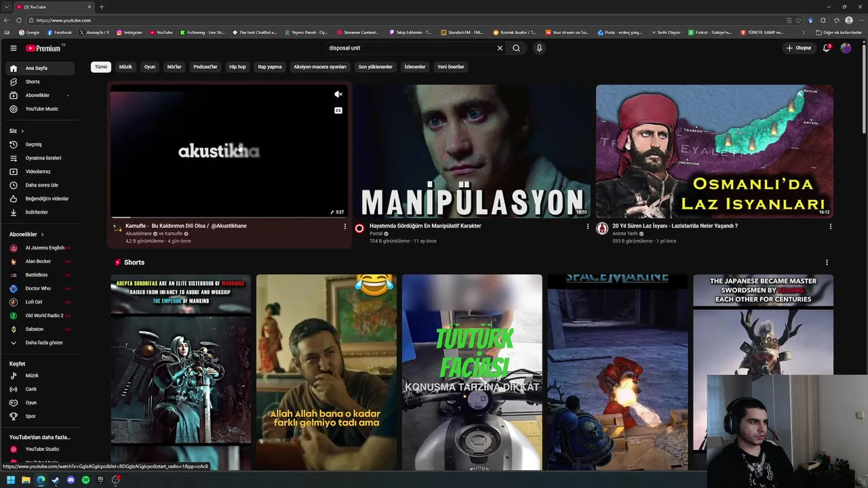Unmute the akustikhane preview video
This screenshot has height=488, width=868.
[x=338, y=94]
